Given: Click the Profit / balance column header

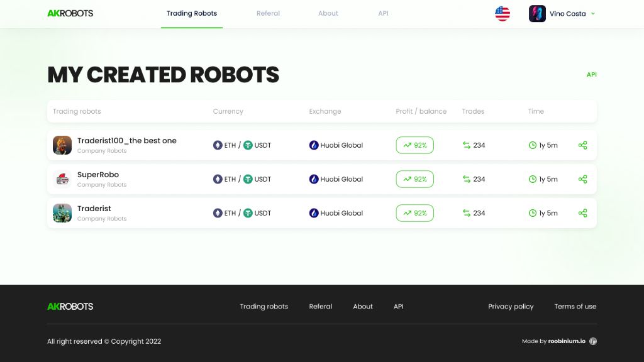Looking at the screenshot, I should pyautogui.click(x=421, y=111).
